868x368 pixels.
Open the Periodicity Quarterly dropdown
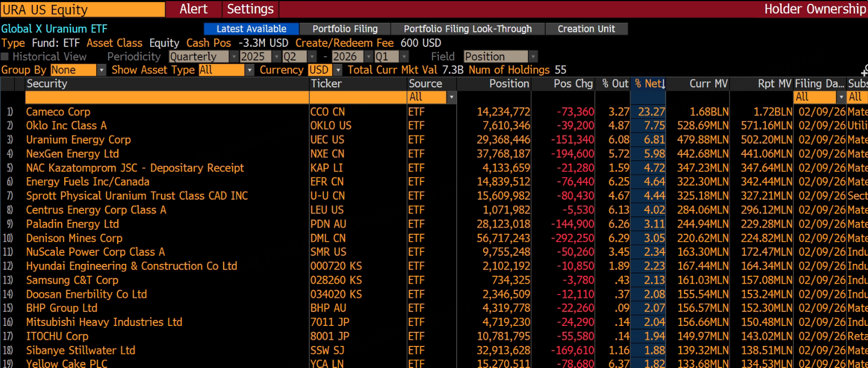tap(234, 57)
